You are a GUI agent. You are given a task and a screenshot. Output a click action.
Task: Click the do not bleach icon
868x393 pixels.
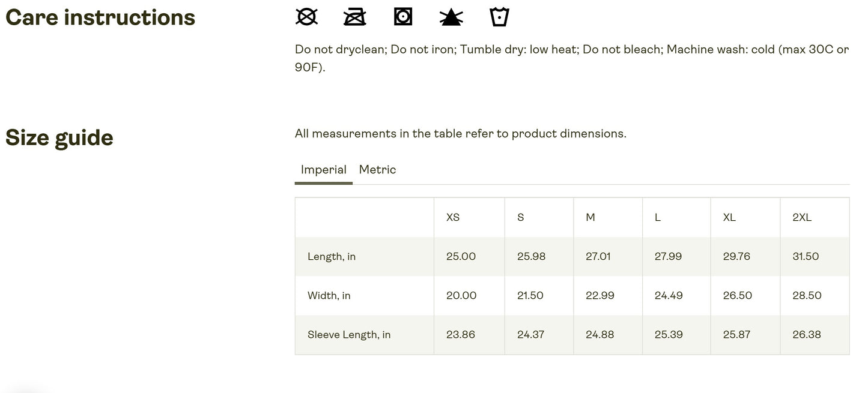click(451, 17)
